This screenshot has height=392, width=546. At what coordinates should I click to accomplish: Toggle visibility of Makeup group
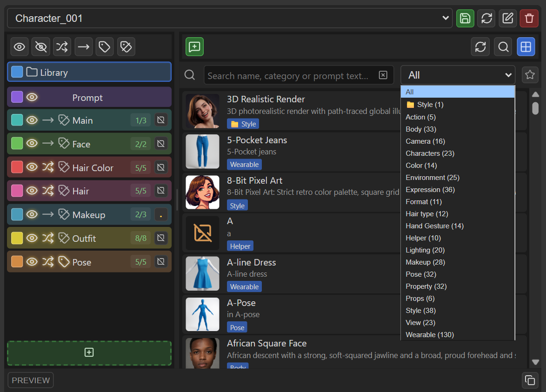click(32, 214)
